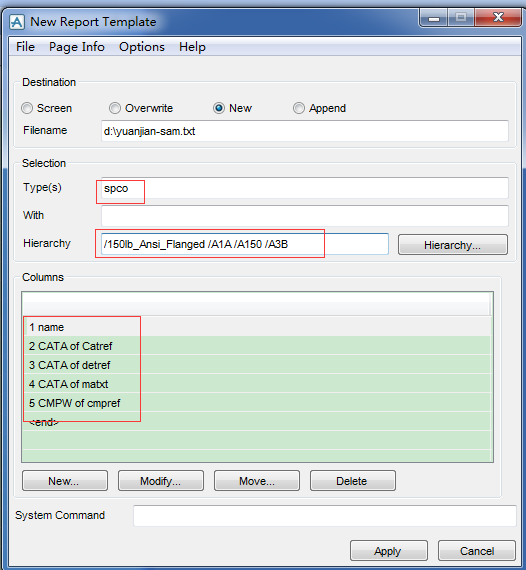Click the Hierarchy... browse button
Screen dimensions: 526x570
pos(453,245)
